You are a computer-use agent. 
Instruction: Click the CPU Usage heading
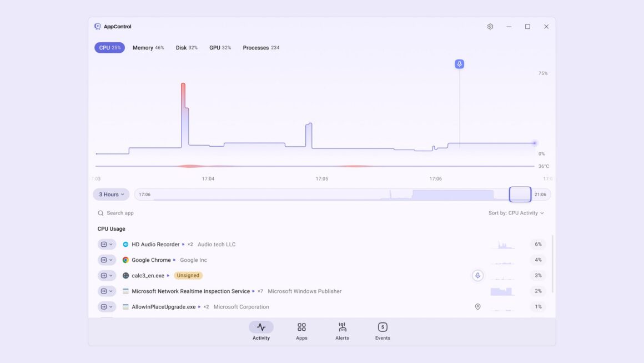pos(111,228)
